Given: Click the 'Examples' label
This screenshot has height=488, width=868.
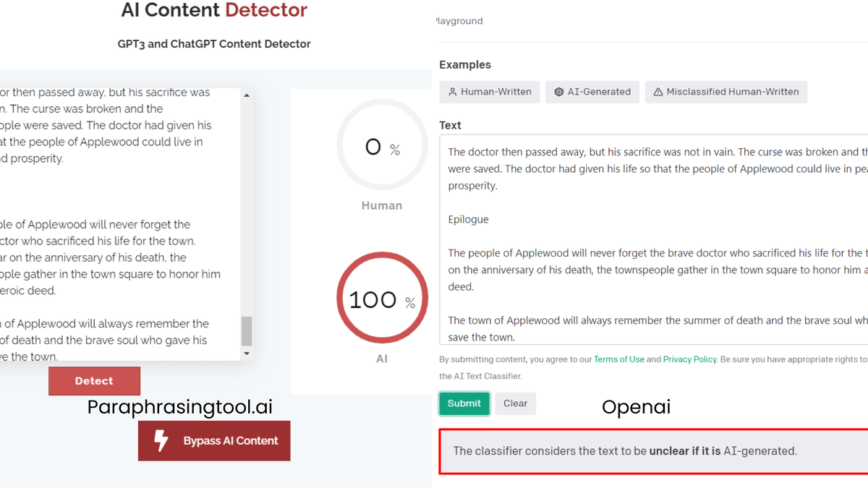Looking at the screenshot, I should [x=465, y=65].
